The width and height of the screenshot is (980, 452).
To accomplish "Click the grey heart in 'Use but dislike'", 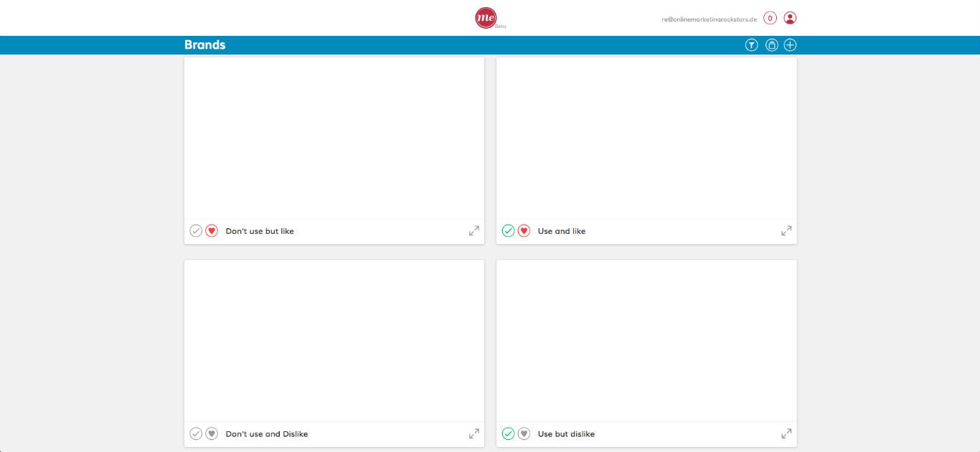I will click(x=524, y=434).
